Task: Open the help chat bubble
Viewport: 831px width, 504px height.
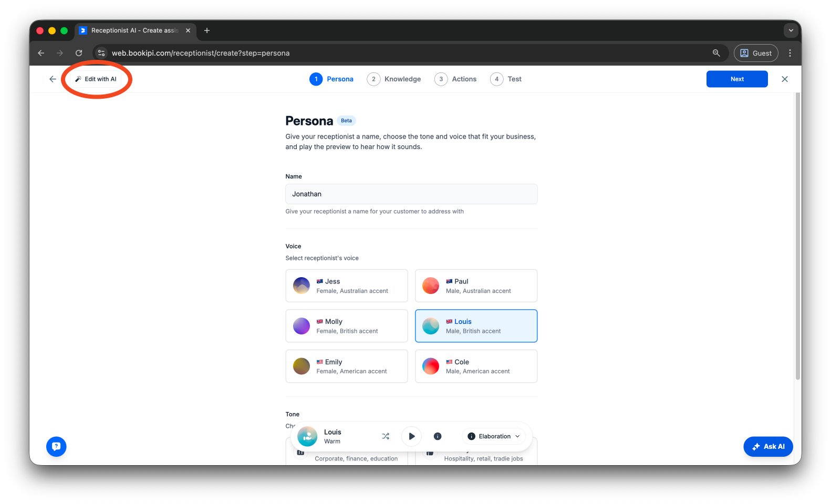Action: tap(56, 447)
